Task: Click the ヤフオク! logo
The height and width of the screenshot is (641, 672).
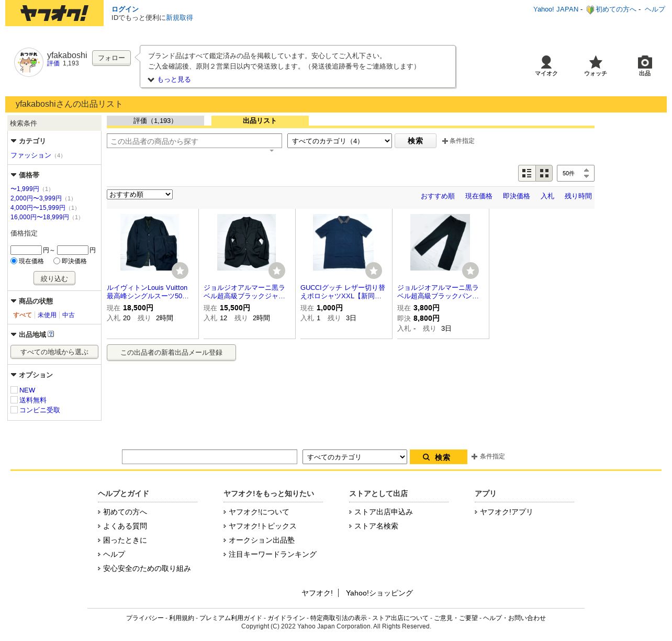Action: [54, 14]
